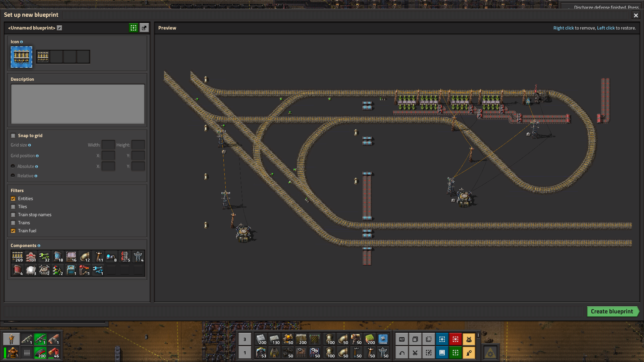The width and height of the screenshot is (644, 362).
Task: Click the copy shortcut button
Action: (415, 339)
